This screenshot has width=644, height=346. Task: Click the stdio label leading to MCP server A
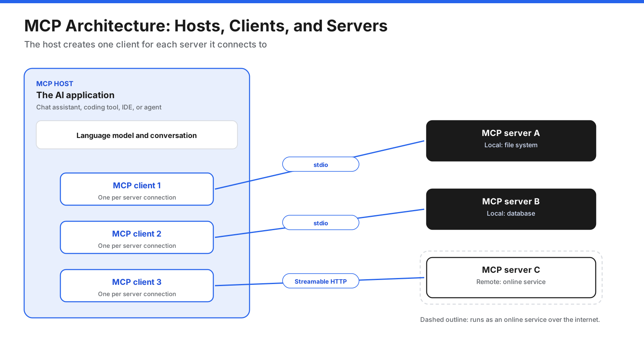[321, 164]
